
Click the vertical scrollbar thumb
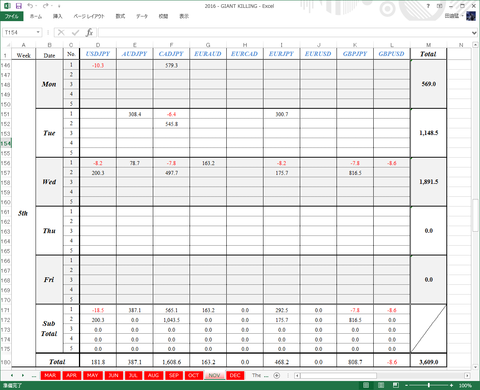point(475,215)
